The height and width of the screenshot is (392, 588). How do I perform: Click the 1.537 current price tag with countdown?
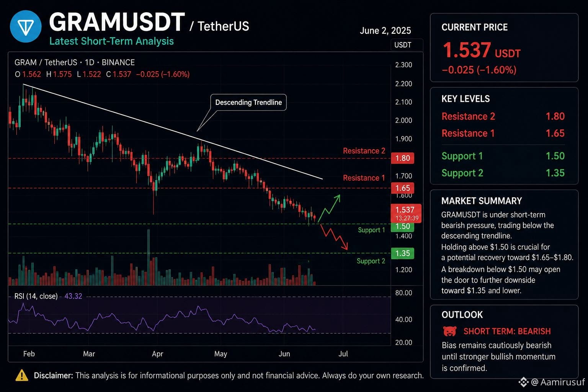coord(406,213)
